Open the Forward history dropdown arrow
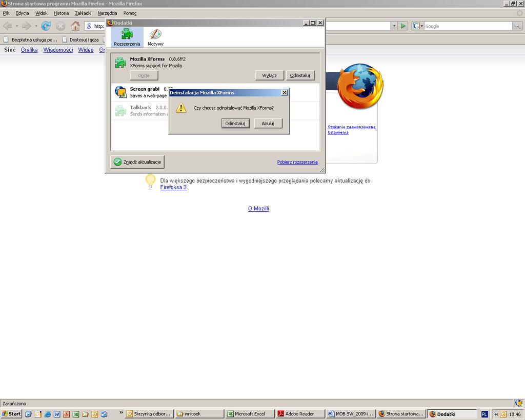 [x=36, y=26]
